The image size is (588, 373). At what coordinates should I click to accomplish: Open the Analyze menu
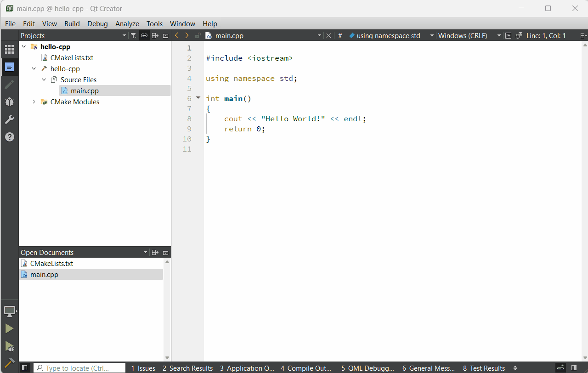(x=127, y=23)
